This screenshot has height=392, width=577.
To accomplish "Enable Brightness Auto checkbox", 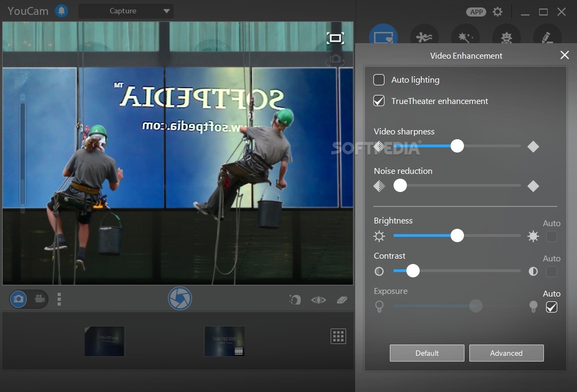I will pyautogui.click(x=551, y=236).
